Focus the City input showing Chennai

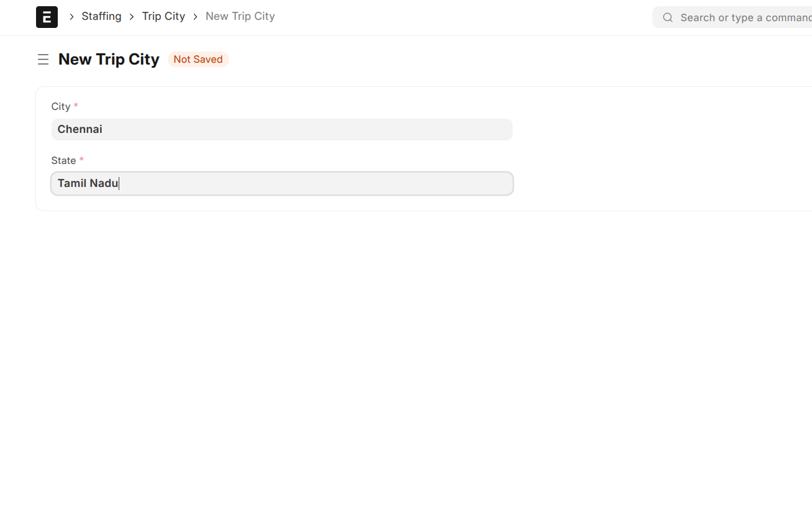[x=281, y=129]
